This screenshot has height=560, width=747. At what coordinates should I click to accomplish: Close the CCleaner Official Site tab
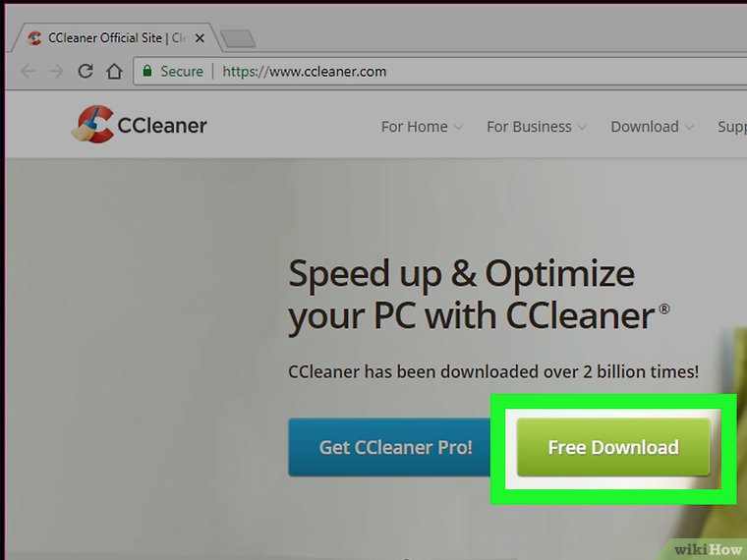[x=200, y=38]
